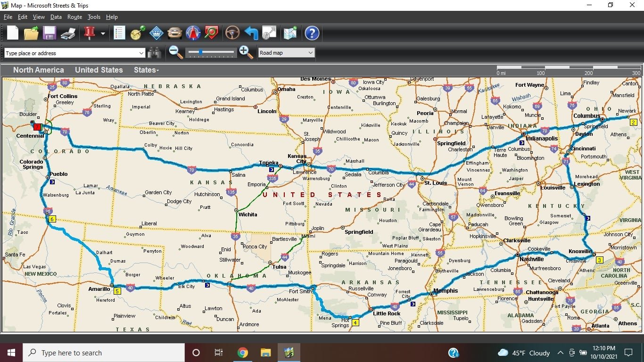The width and height of the screenshot is (644, 362).
Task: Expand the pushpin tool dropdown arrow
Action: pyautogui.click(x=103, y=33)
